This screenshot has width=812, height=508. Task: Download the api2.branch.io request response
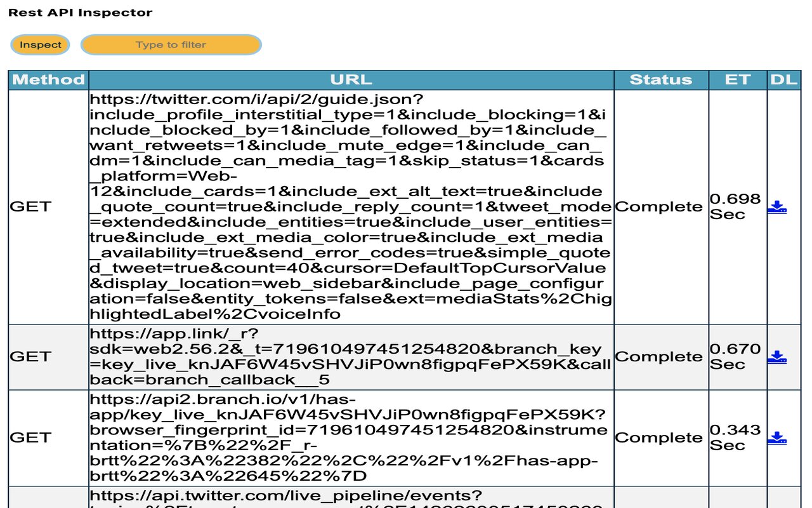pyautogui.click(x=777, y=438)
